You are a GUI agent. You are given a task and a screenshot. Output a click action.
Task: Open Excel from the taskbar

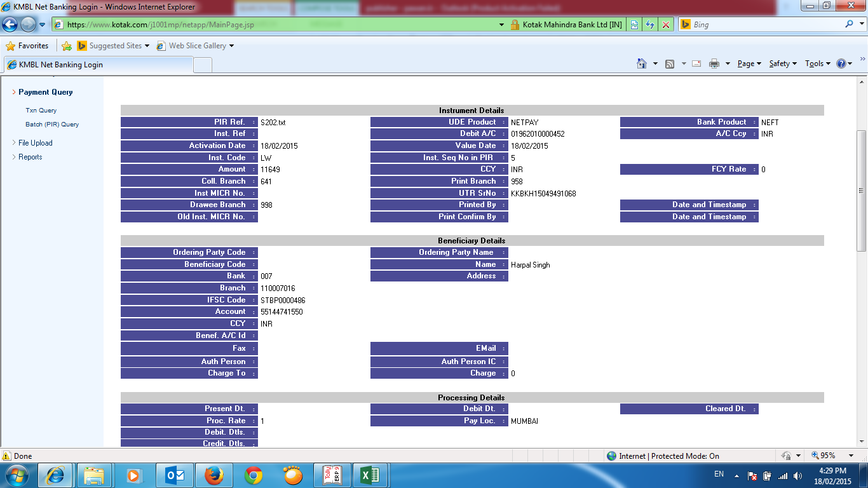[370, 475]
